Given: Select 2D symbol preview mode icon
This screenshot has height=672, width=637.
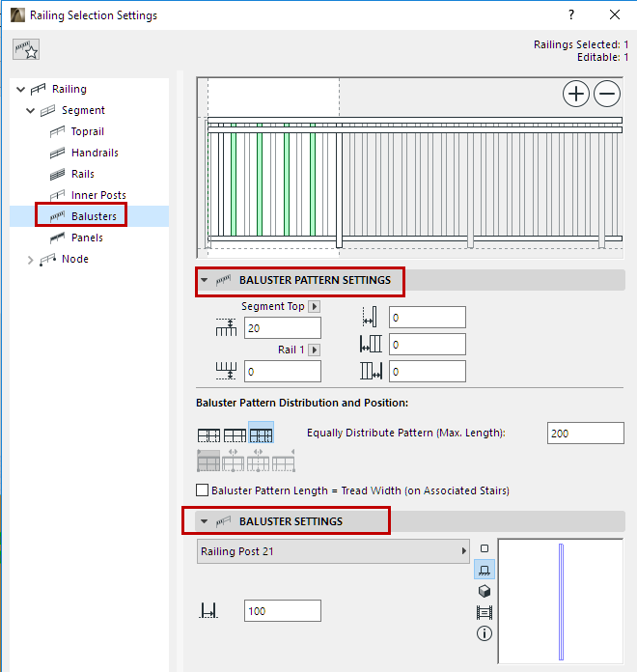Looking at the screenshot, I should pos(485,548).
